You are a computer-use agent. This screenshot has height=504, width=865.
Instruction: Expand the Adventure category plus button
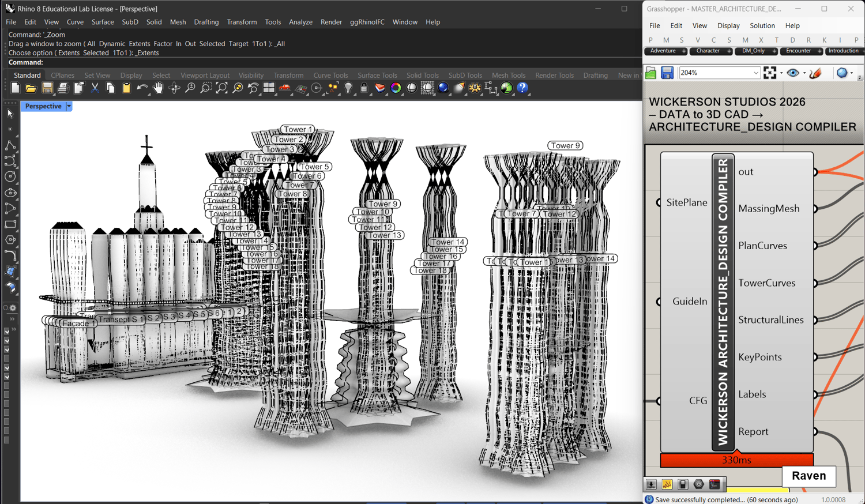[684, 51]
